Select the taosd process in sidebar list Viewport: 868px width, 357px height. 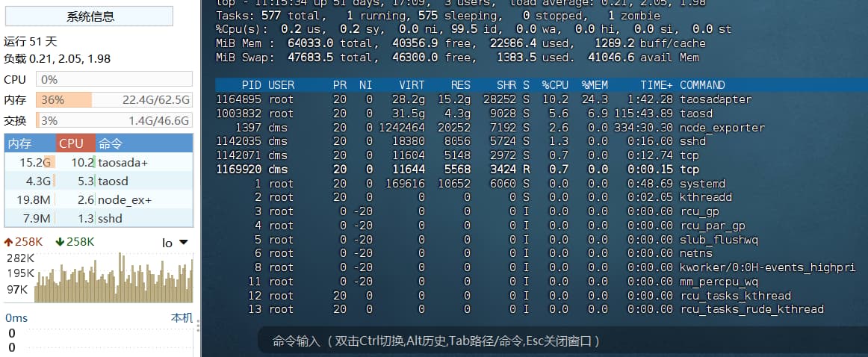point(99,181)
